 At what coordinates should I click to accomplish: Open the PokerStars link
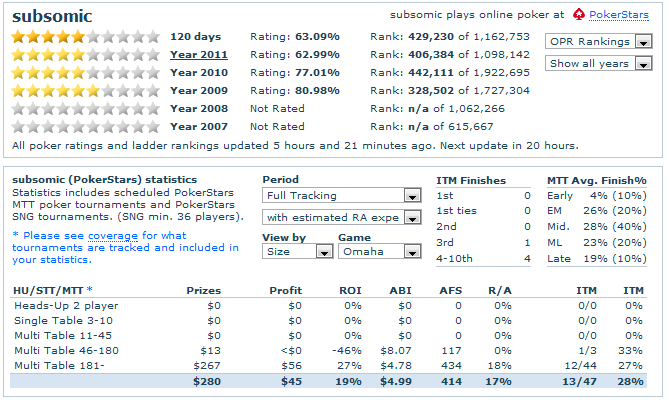(x=619, y=15)
